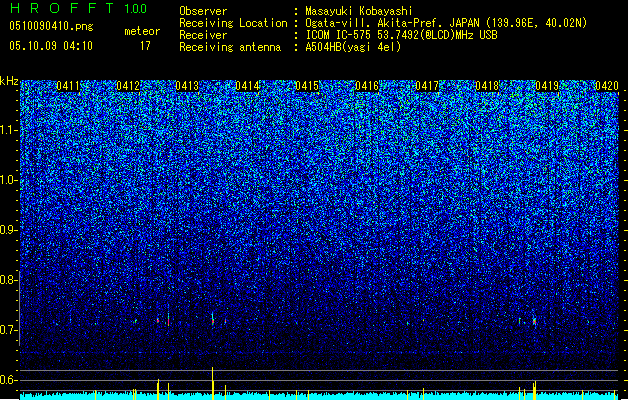
Task: Click the meteor count value 17
Action: 145,46
